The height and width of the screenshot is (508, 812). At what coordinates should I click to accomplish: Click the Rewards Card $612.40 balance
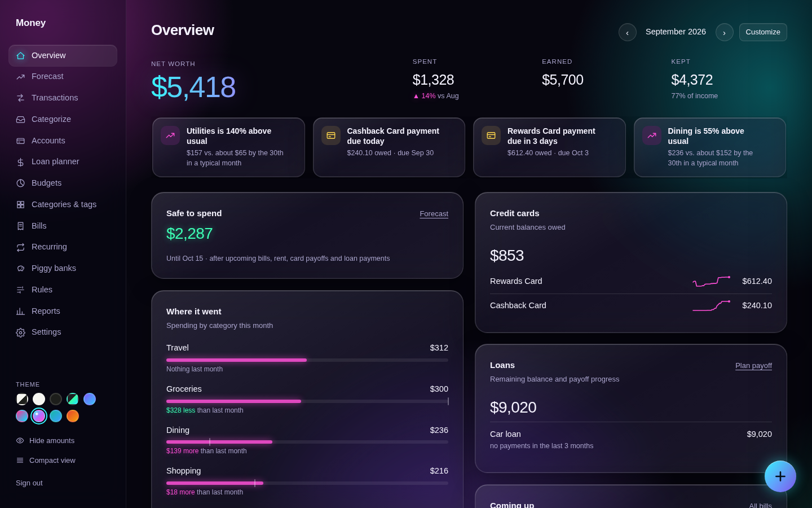(x=757, y=281)
